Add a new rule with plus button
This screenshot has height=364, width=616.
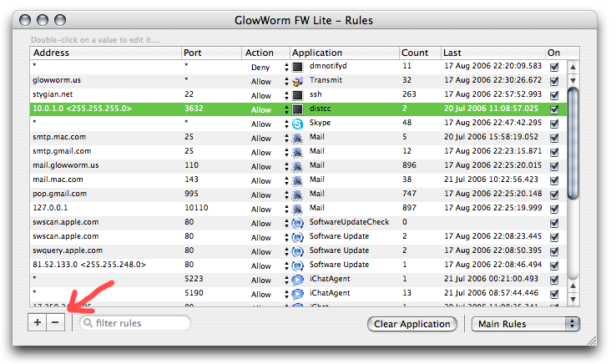point(38,322)
